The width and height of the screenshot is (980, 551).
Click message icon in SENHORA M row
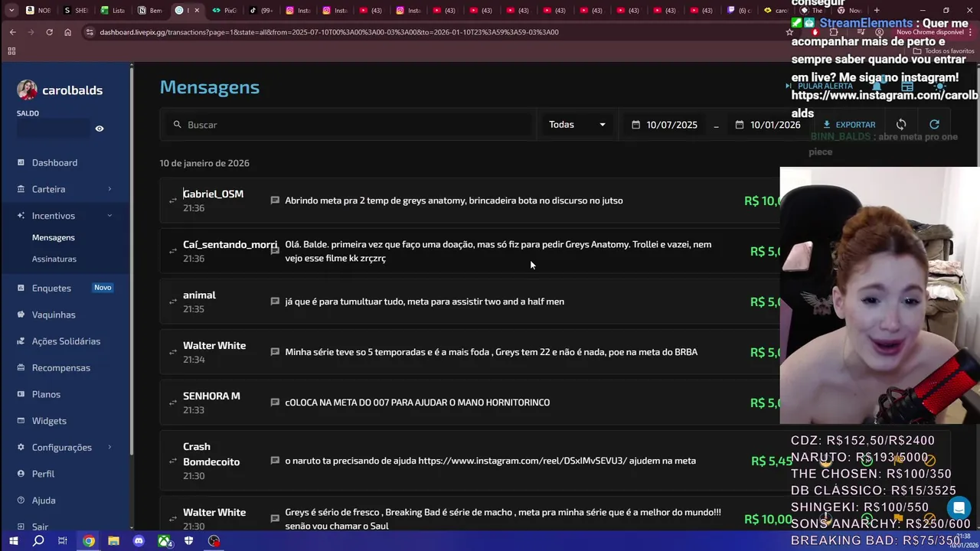[x=275, y=403]
